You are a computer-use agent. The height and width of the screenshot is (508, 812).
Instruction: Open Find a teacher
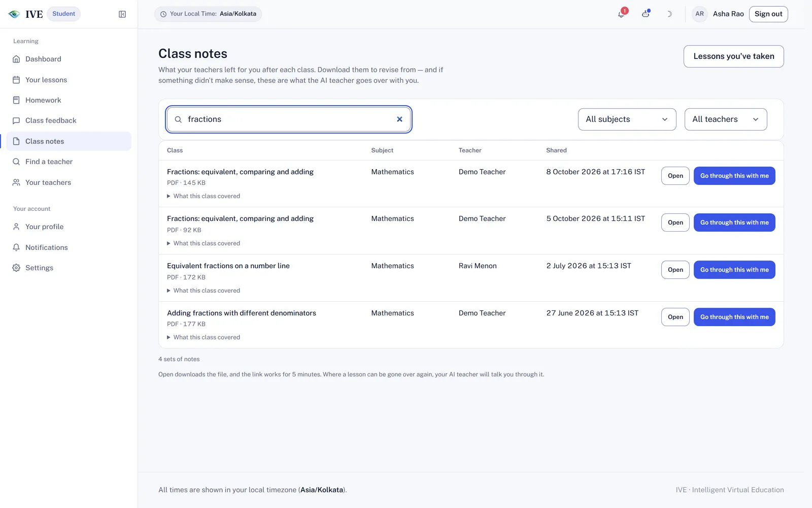[69, 162]
